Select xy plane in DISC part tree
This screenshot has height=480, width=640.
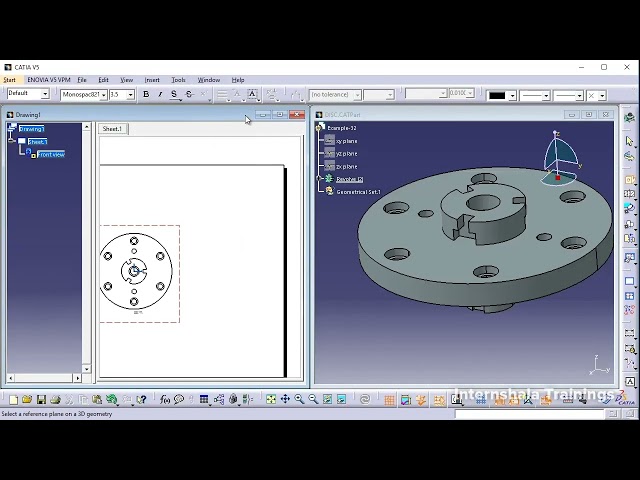pos(347,141)
